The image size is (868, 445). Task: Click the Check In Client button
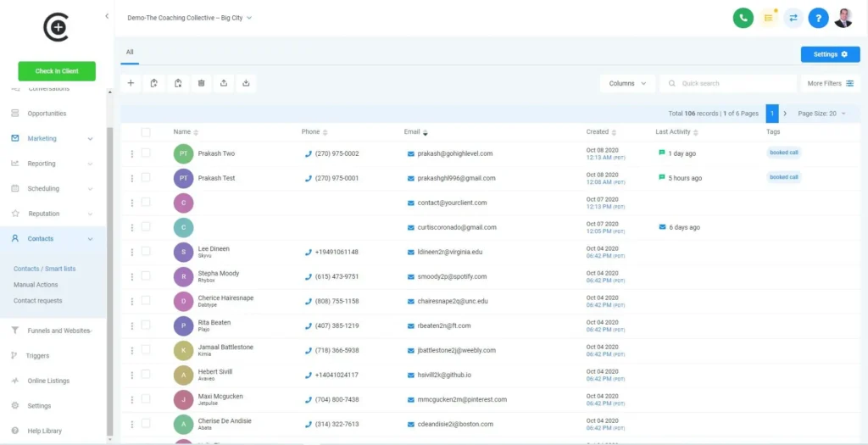[x=57, y=71]
